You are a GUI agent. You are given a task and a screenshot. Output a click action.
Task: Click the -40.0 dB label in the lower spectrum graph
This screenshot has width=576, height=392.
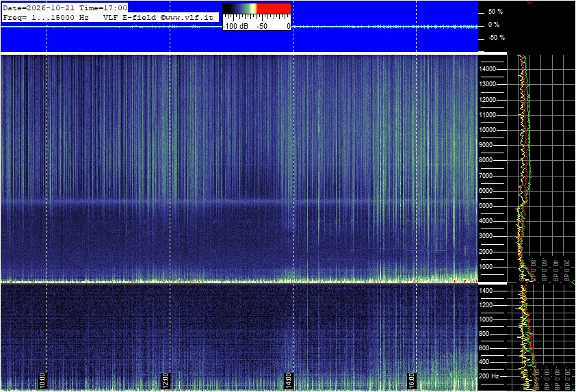pos(557,378)
